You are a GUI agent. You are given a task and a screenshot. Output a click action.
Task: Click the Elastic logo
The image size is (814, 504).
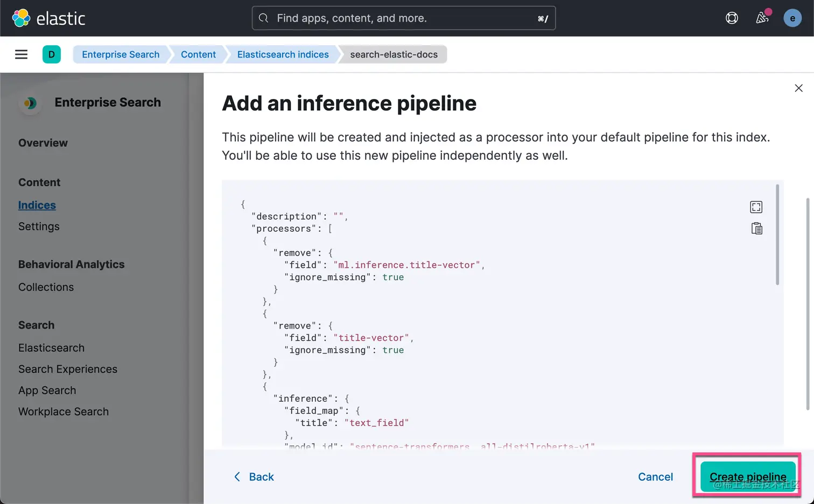(48, 18)
